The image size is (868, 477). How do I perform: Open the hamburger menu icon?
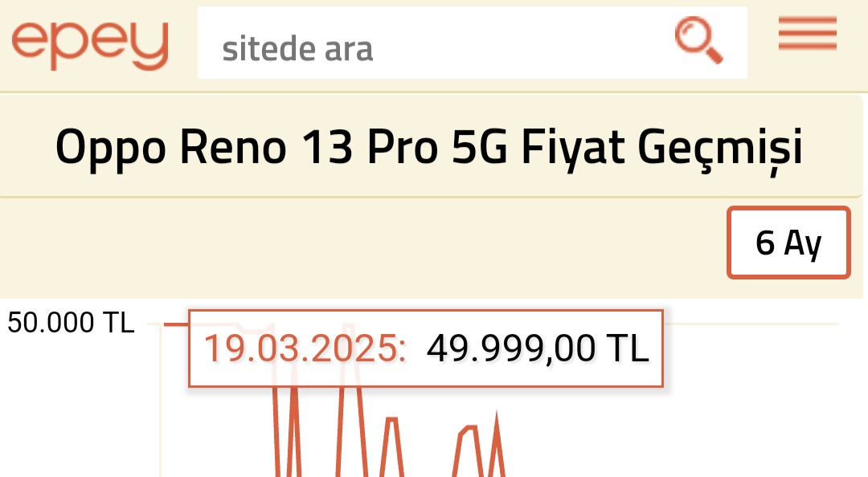tap(807, 33)
